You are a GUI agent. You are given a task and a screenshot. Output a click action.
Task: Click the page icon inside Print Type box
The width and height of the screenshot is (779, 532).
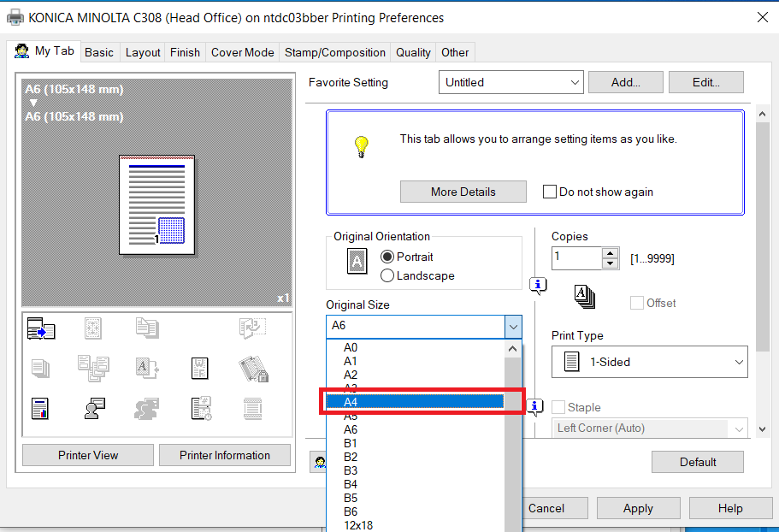(571, 362)
